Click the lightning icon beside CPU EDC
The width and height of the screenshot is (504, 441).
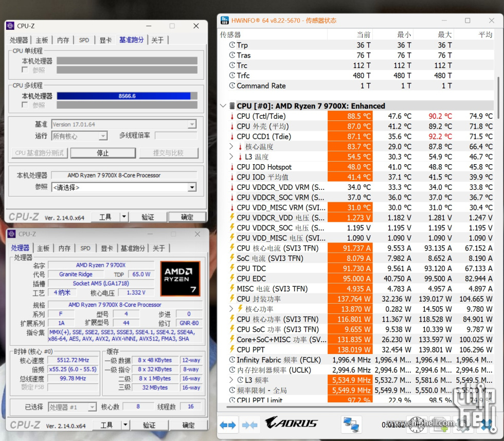coord(232,278)
